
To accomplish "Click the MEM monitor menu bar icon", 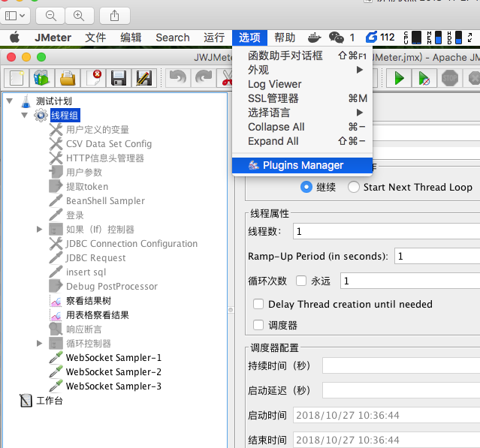I will tap(434, 38).
